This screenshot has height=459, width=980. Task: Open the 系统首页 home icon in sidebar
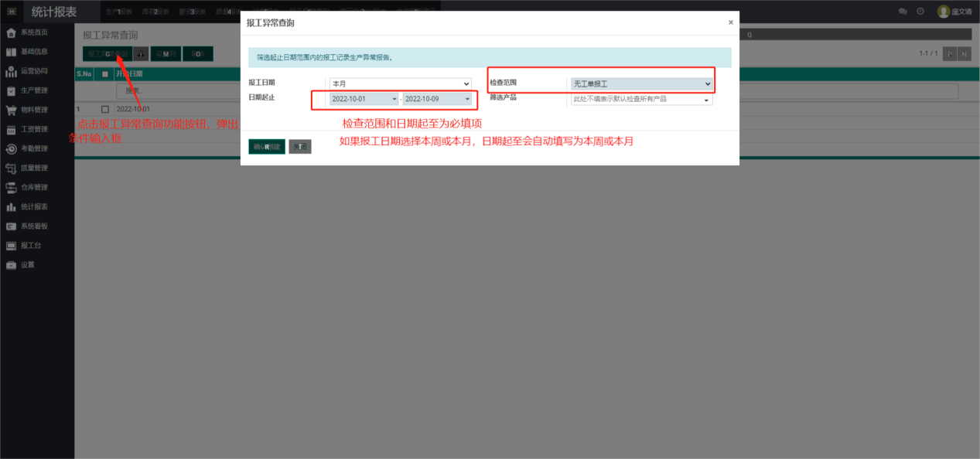click(11, 32)
